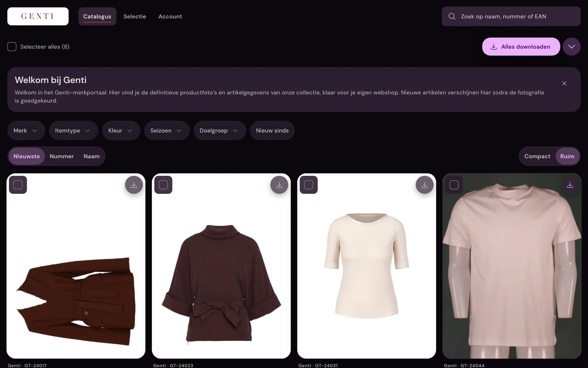Download the GT-24023 product photo
The image size is (588, 368).
click(x=279, y=185)
